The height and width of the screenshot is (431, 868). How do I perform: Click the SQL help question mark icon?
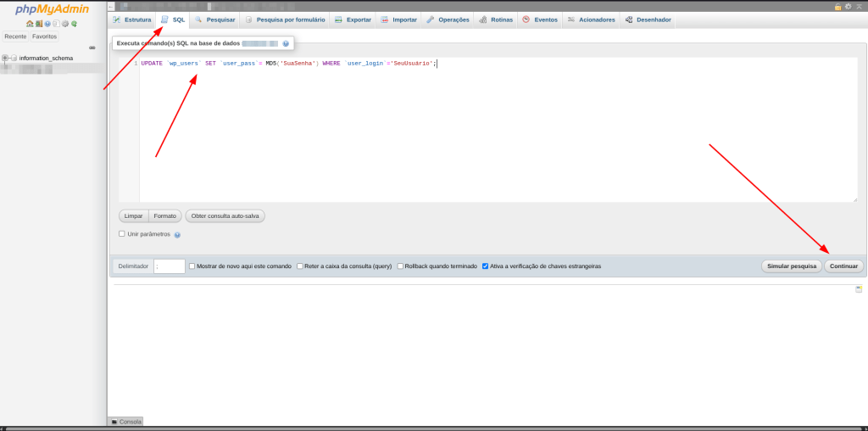pyautogui.click(x=286, y=43)
